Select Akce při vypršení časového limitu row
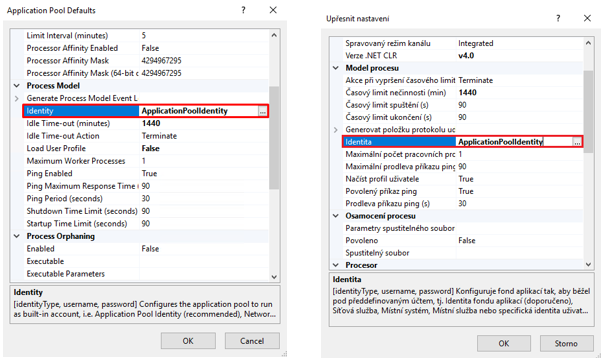Viewport: 604px width, 360px height. (x=463, y=80)
